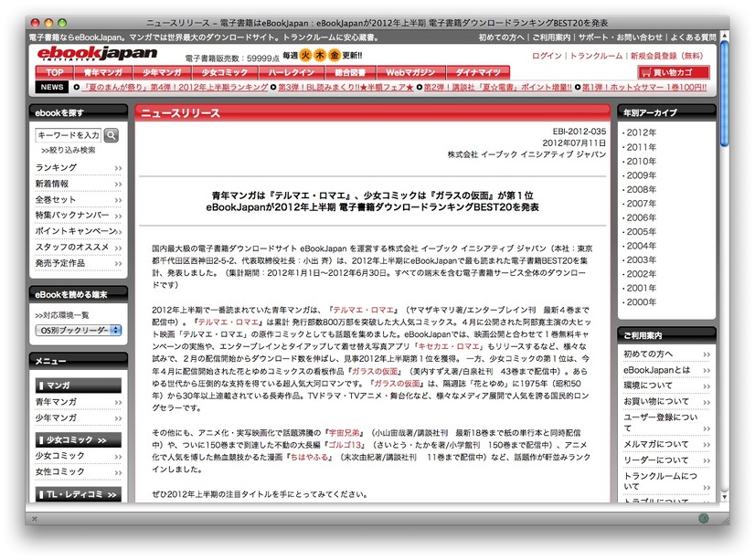
Task: Click the NEWS badge label
Action: pos(52,87)
